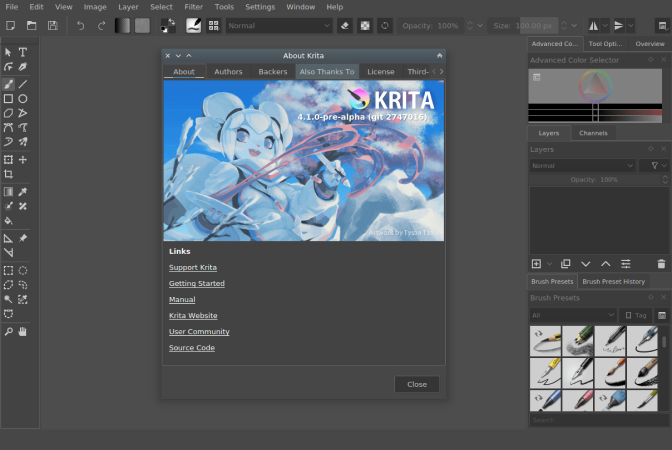Expand the Opacity slider options arrow
The height and width of the screenshot is (450, 672).
pos(480,26)
